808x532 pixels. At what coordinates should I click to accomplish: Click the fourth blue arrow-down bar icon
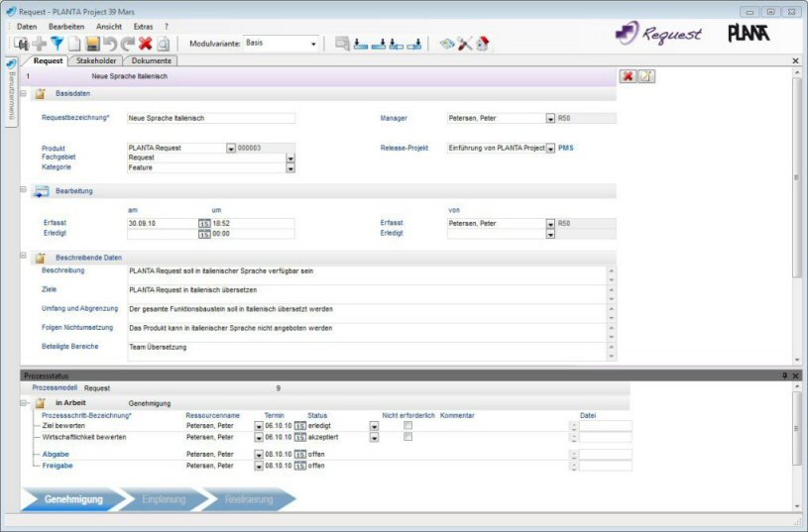414,44
